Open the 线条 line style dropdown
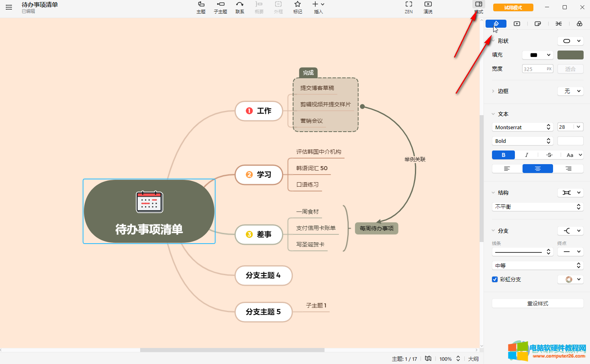Screen dimensions: 590x364 pos(523,252)
